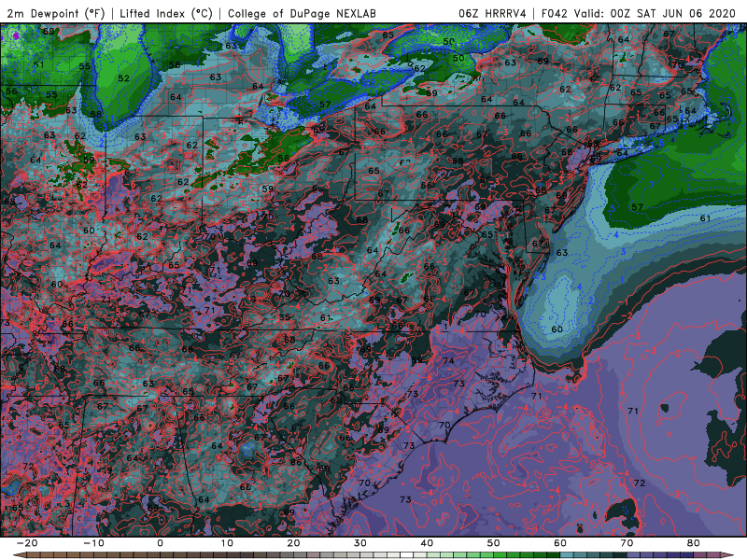Click the '51' dewpoint value on the map
The image size is (747, 560).
tap(38, 64)
